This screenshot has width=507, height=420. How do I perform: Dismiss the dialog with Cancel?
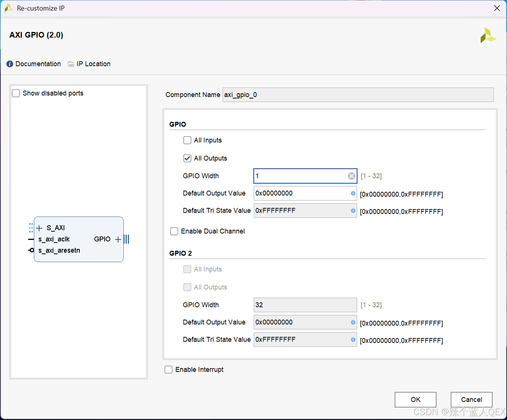click(471, 399)
